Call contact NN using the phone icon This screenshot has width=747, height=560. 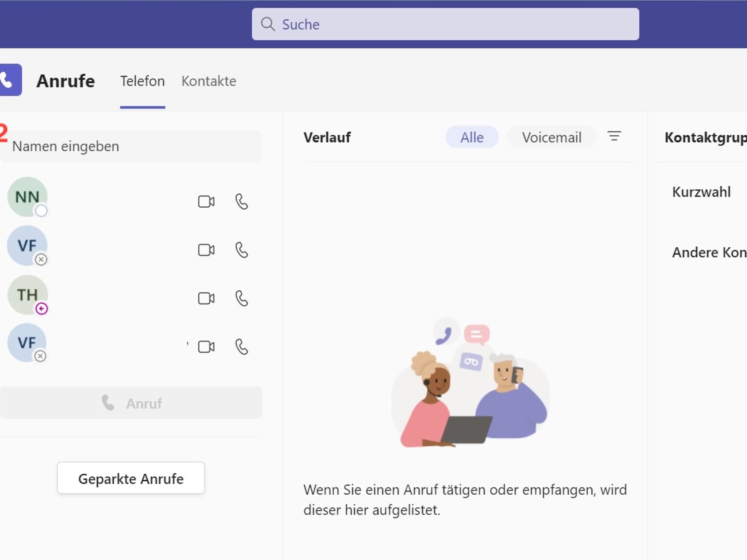tap(241, 201)
